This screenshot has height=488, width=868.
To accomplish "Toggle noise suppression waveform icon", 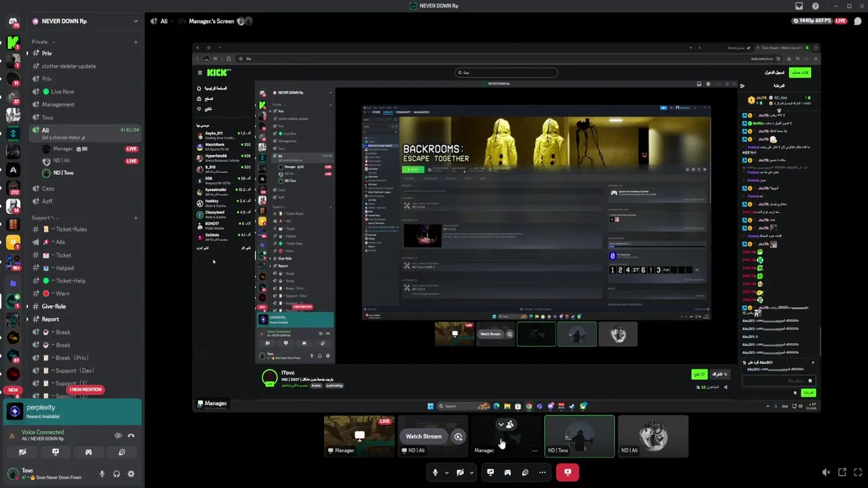I will 118,436.
